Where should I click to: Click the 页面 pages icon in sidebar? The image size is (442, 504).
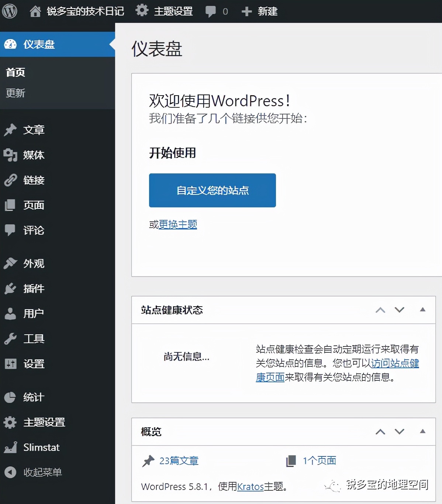10,205
